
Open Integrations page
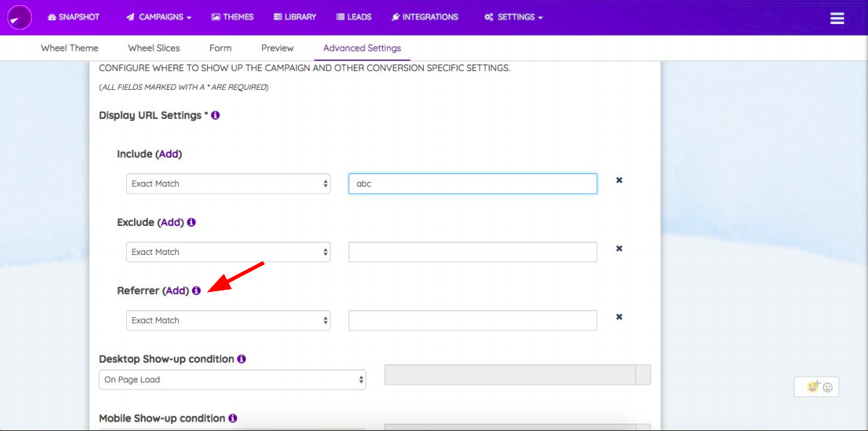[425, 17]
